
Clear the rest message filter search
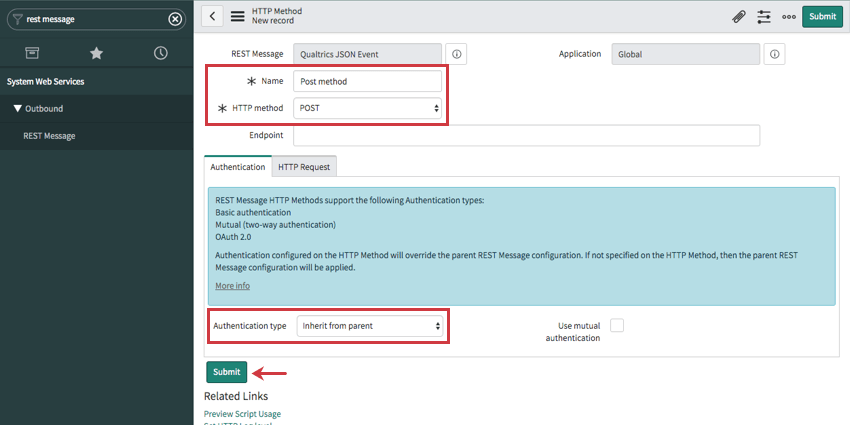tap(175, 20)
